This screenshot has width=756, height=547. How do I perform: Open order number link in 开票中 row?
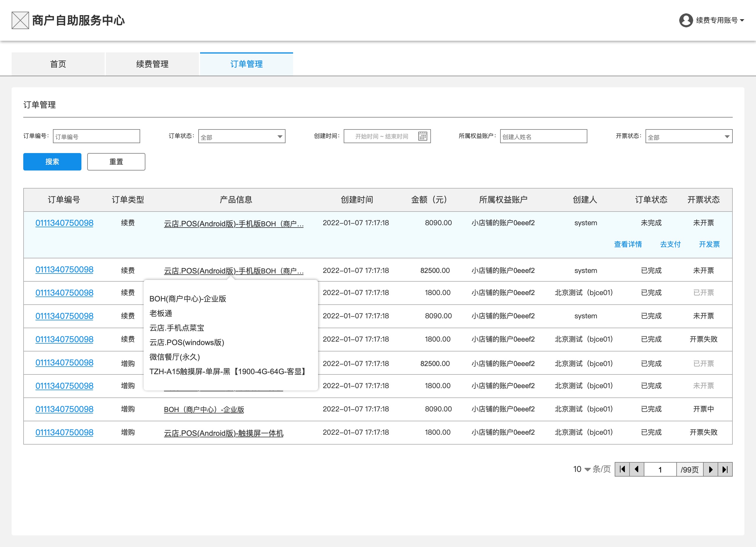[x=64, y=409]
